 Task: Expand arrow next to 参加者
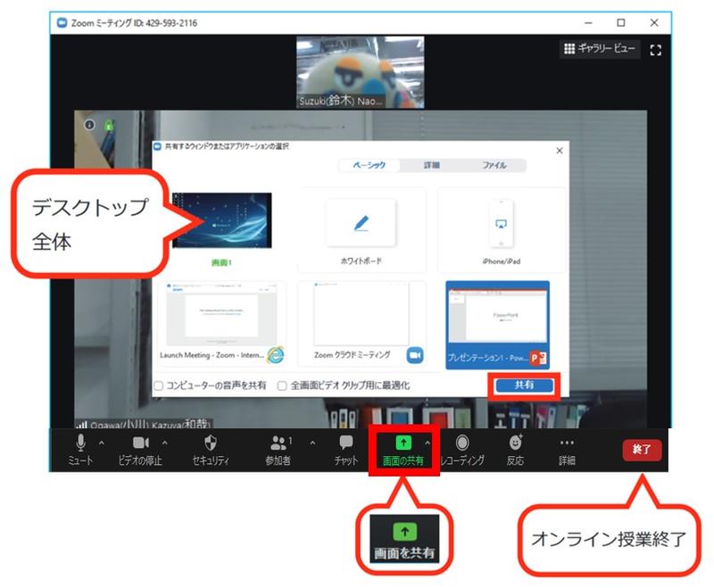[312, 443]
